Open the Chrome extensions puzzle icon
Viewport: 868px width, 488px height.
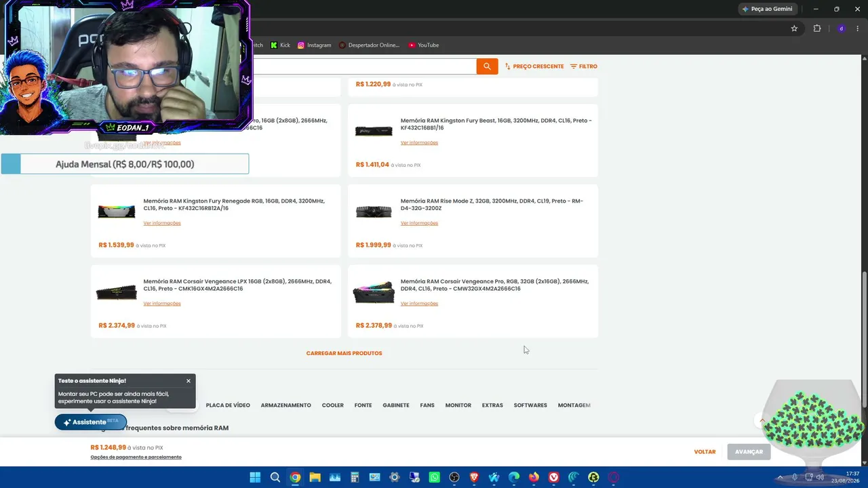816,28
